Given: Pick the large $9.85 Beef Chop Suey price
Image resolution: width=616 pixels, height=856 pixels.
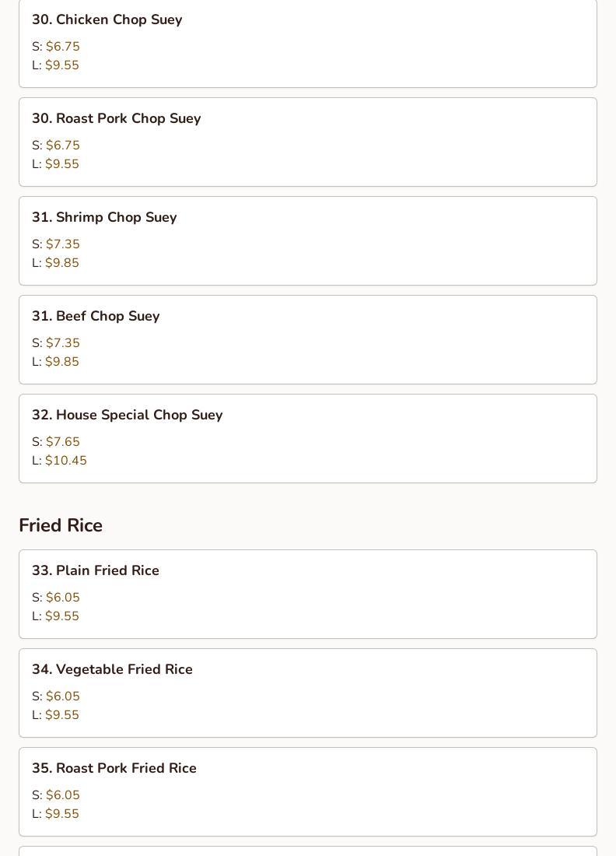Looking at the screenshot, I should pos(62,362).
